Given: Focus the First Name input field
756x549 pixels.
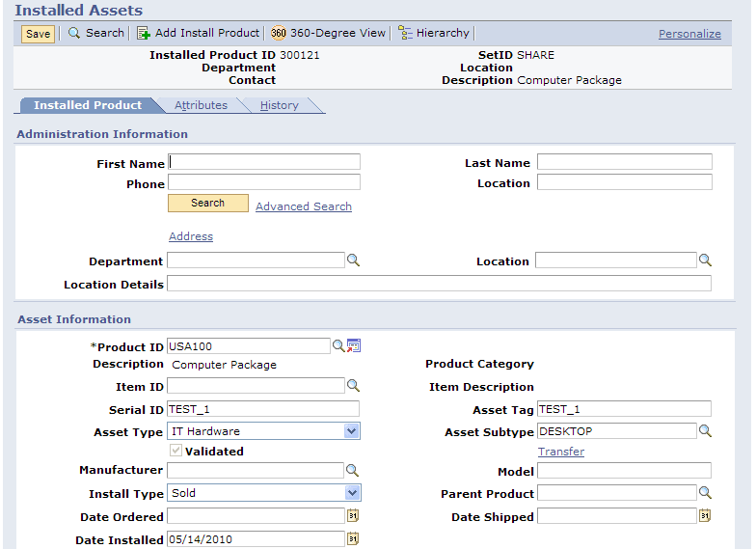Looking at the screenshot, I should (x=264, y=162).
